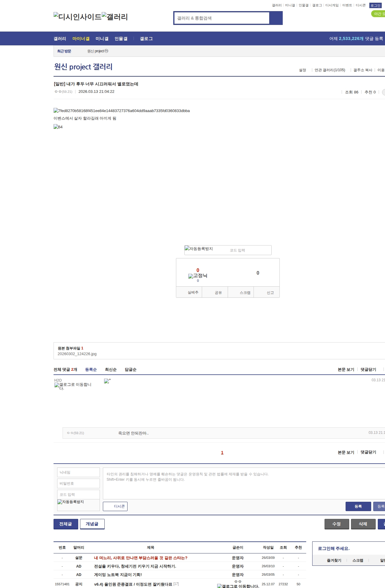This screenshot has height=588, width=385.
Task: Click the 고정닉 icon in the vote box
Action: pyautogui.click(x=198, y=276)
